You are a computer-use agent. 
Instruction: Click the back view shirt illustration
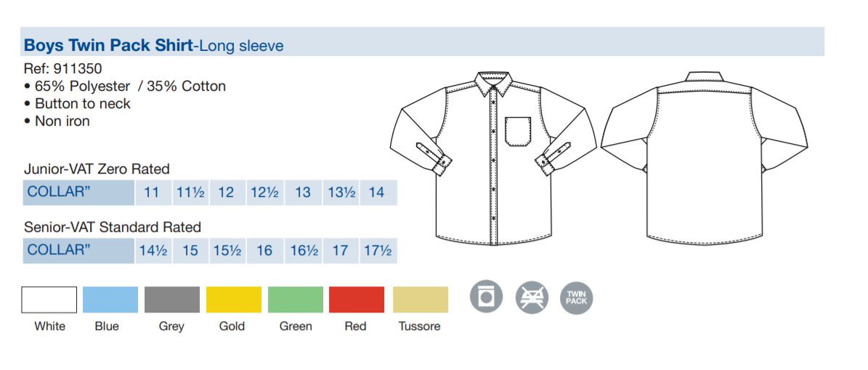pyautogui.click(x=704, y=158)
